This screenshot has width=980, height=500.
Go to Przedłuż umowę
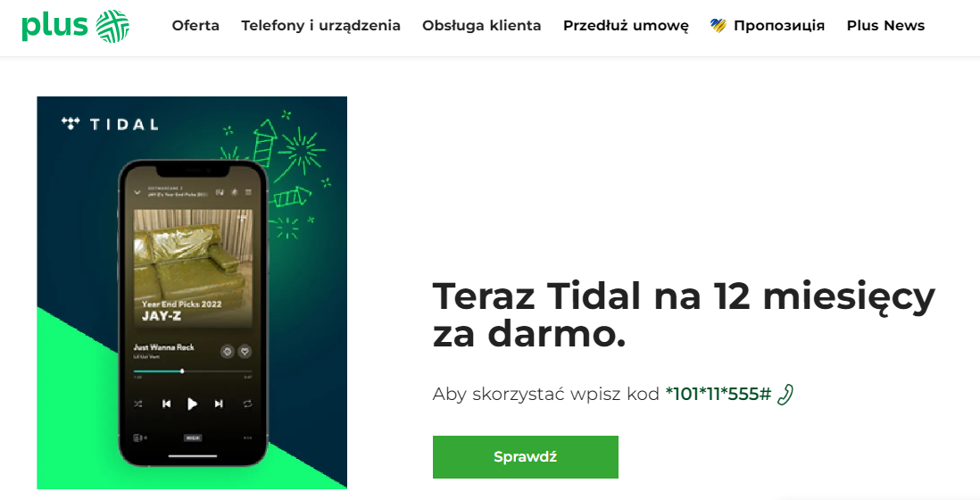click(x=626, y=26)
